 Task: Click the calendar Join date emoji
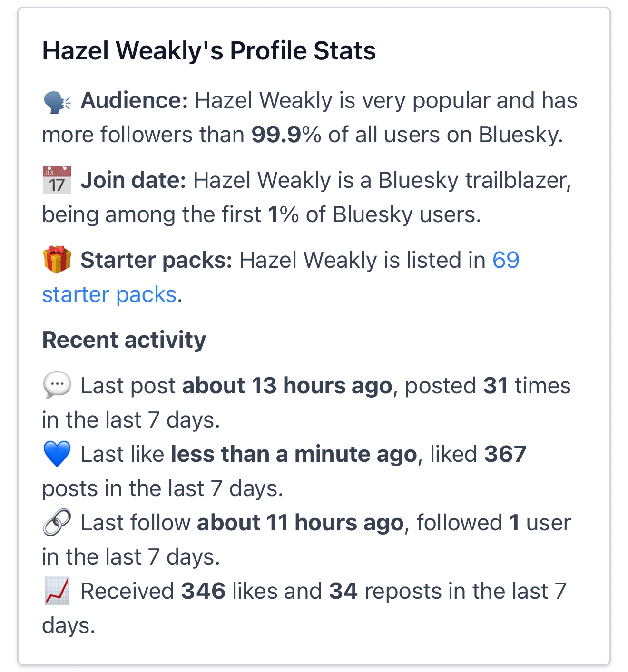point(57,180)
